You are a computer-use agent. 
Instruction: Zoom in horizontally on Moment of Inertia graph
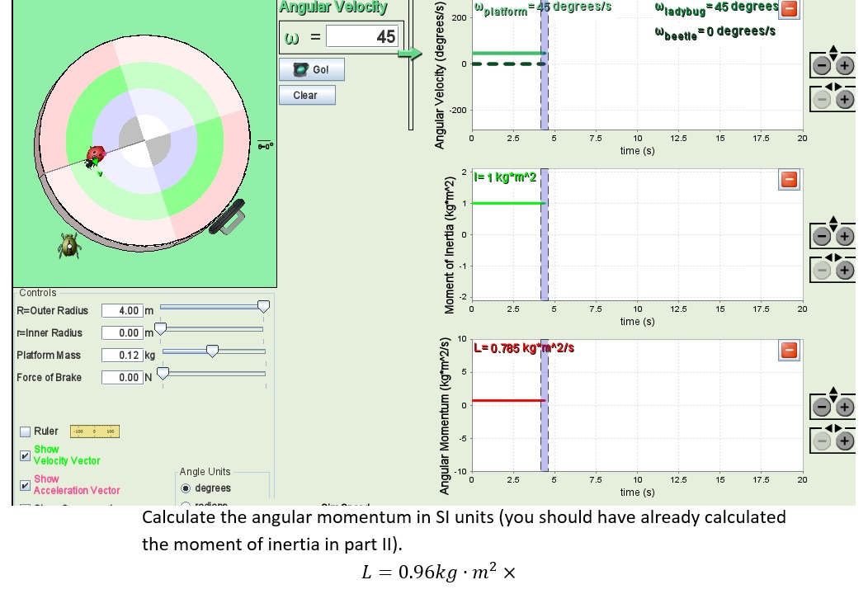click(x=844, y=270)
